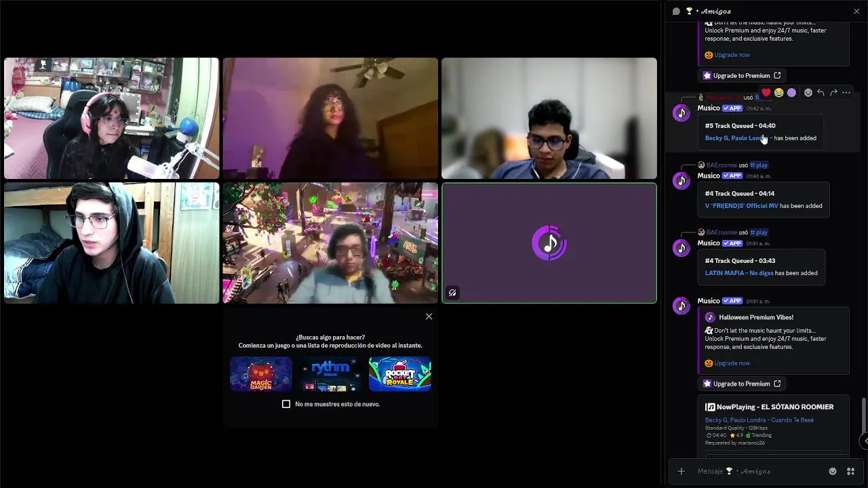868x488 pixels.
Task: Close the Amigos chat panel
Action: [856, 11]
